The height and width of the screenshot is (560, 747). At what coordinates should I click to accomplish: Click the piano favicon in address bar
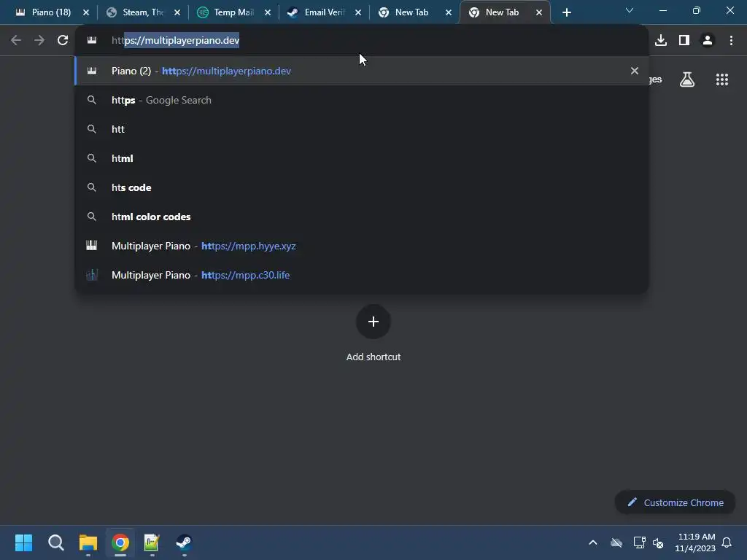point(92,41)
